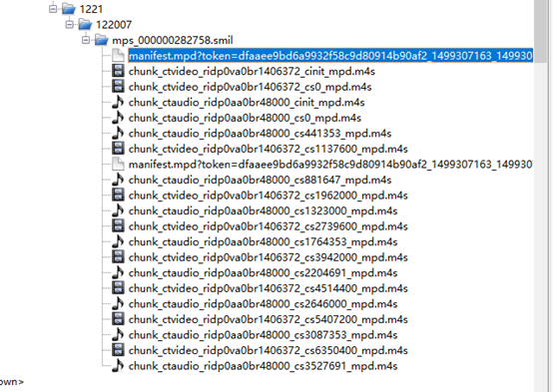The width and height of the screenshot is (553, 392).
Task: Click the 1221 folder icon
Action: click(x=69, y=9)
